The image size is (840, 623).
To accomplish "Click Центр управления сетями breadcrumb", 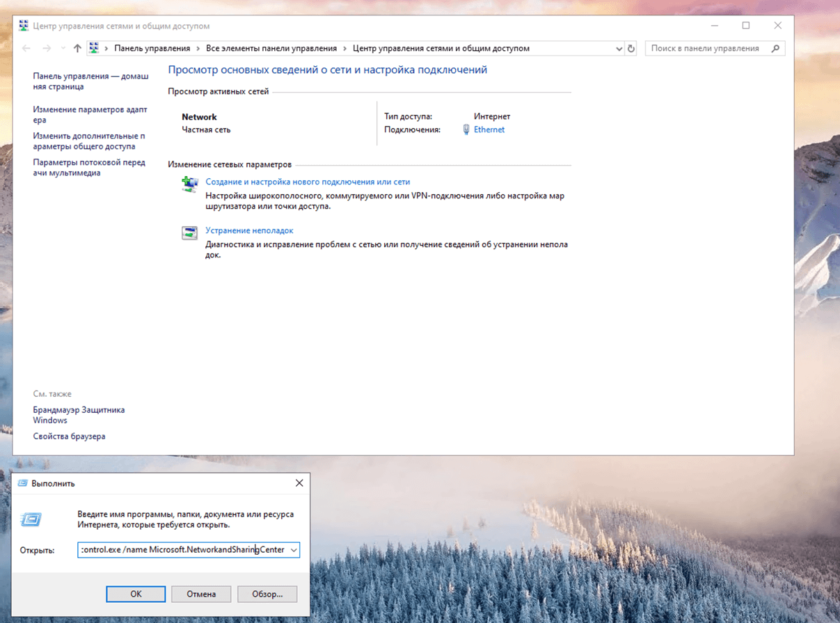I will [x=441, y=49].
